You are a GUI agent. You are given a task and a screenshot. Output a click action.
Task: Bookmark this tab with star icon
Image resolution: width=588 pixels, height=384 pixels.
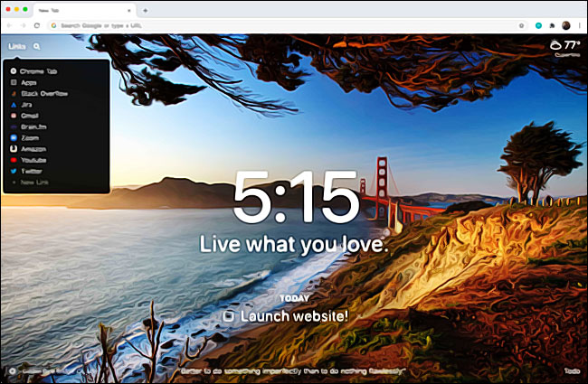tap(521, 25)
